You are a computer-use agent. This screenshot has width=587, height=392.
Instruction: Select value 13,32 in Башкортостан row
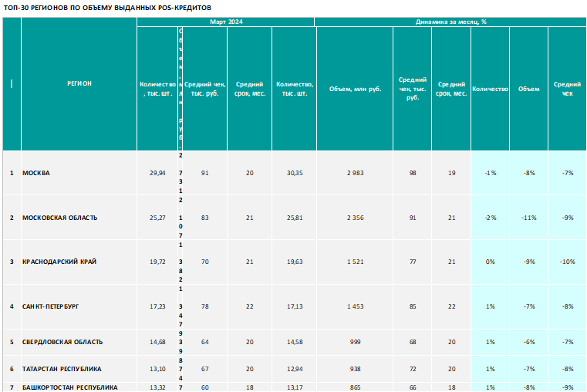[157, 387]
